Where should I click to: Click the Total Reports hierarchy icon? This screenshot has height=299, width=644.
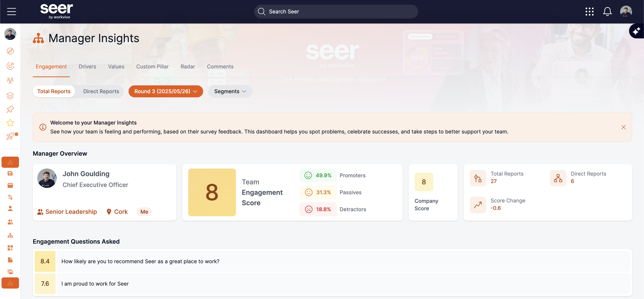pyautogui.click(x=478, y=178)
